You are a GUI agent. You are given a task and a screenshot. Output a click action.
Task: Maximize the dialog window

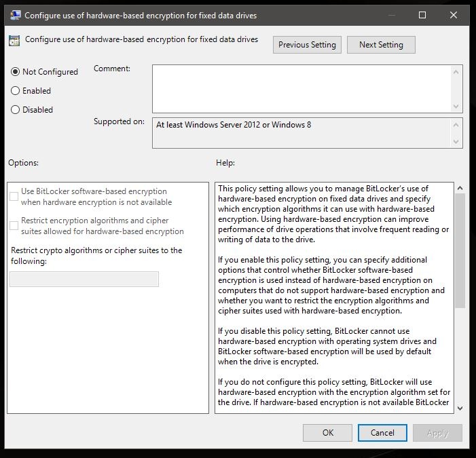click(422, 15)
